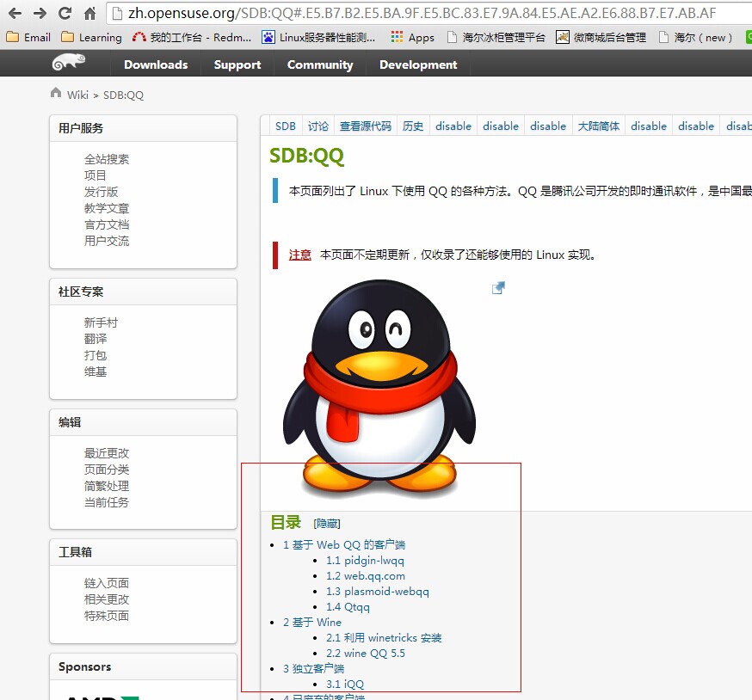Open the 历史 tab

click(x=413, y=126)
